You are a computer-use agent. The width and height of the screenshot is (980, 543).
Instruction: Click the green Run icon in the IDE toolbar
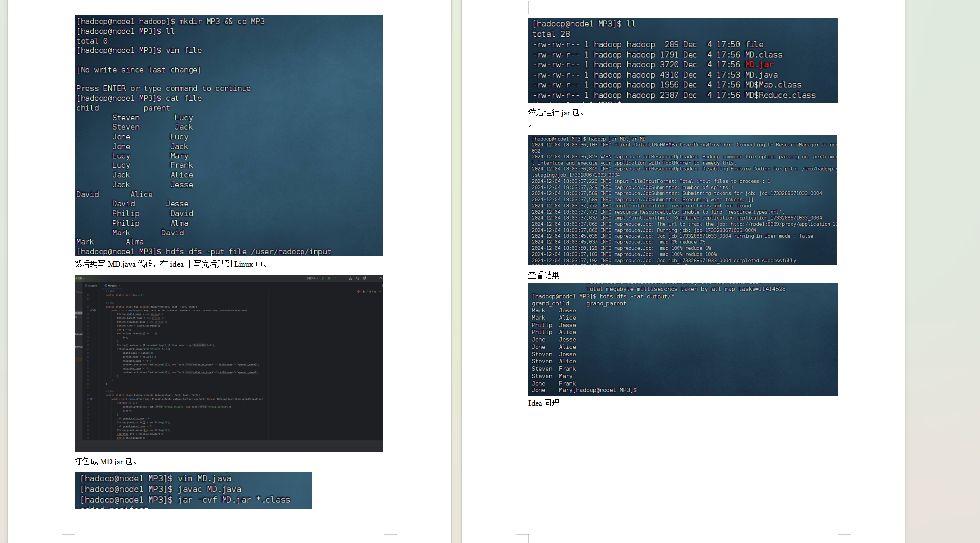[x=323, y=278]
